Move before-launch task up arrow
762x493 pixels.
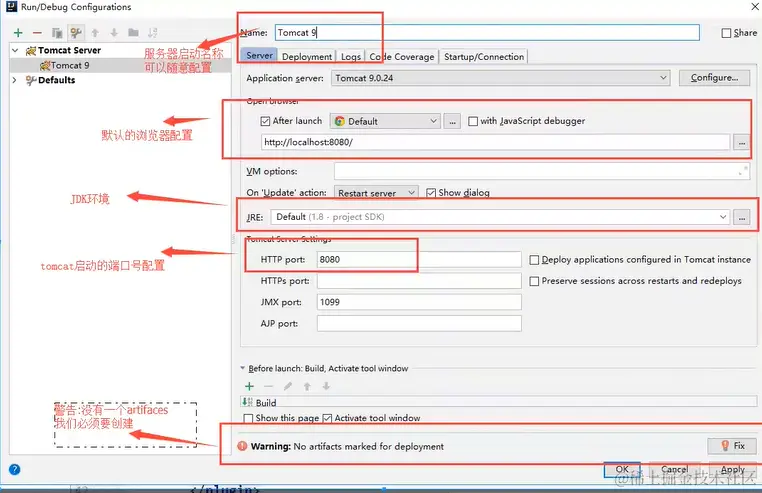(x=307, y=386)
